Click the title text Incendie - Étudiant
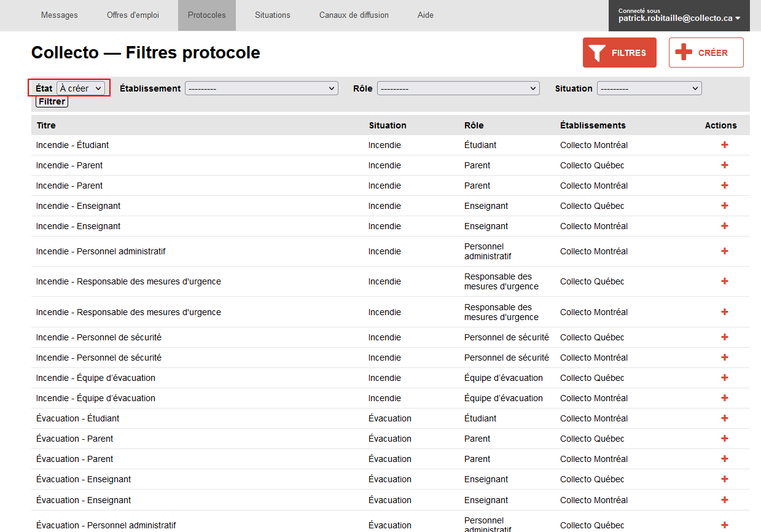761x532 pixels. click(x=72, y=145)
